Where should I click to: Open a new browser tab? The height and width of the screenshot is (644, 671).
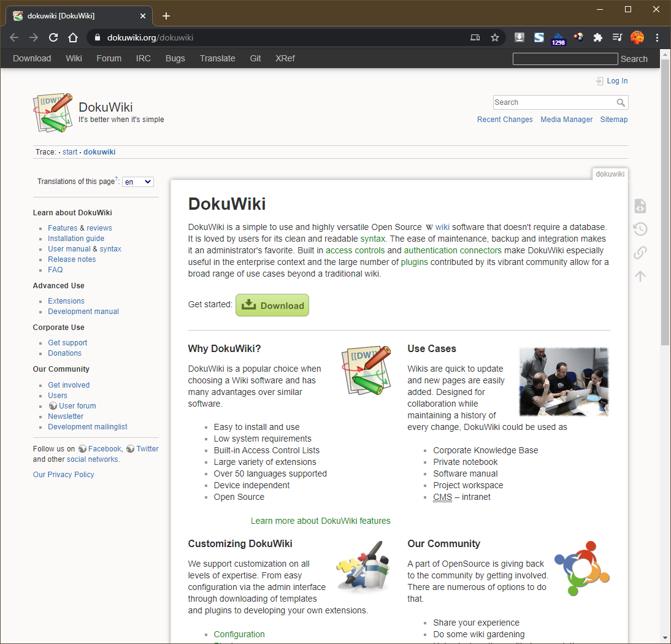coord(166,17)
